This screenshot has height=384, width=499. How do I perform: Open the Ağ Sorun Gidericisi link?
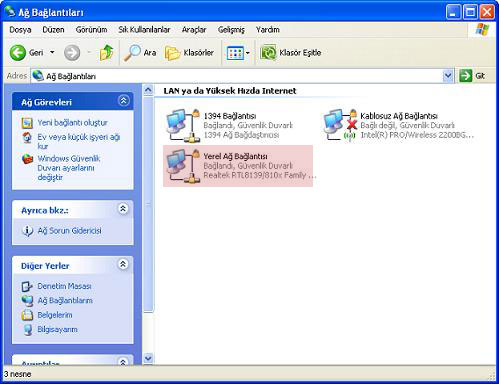coord(69,231)
